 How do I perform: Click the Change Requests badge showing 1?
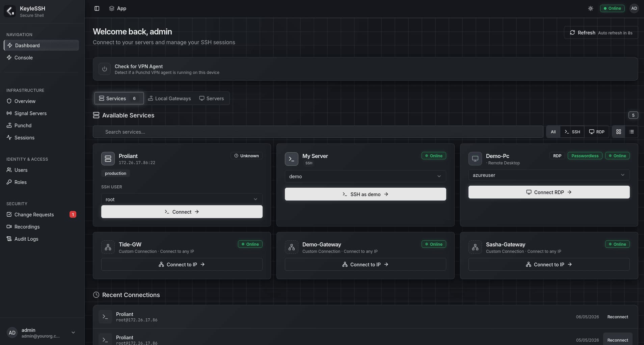pyautogui.click(x=73, y=214)
